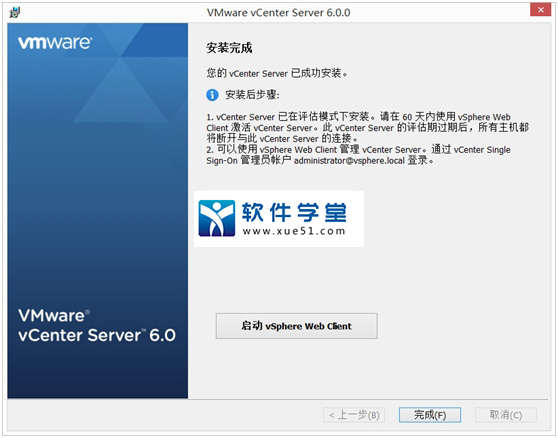Click the 软件学堂 watermark text

click(x=294, y=212)
